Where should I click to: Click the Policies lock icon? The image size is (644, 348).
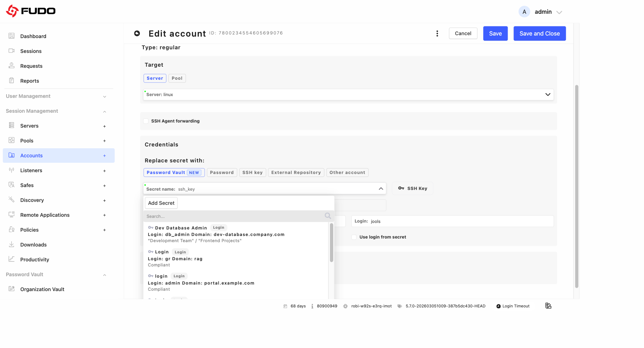point(12,229)
